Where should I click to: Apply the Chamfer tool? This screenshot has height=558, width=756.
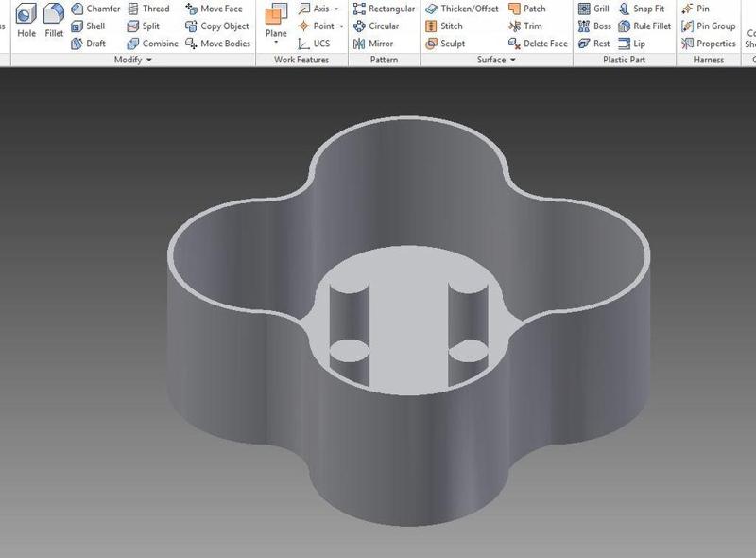(x=95, y=9)
